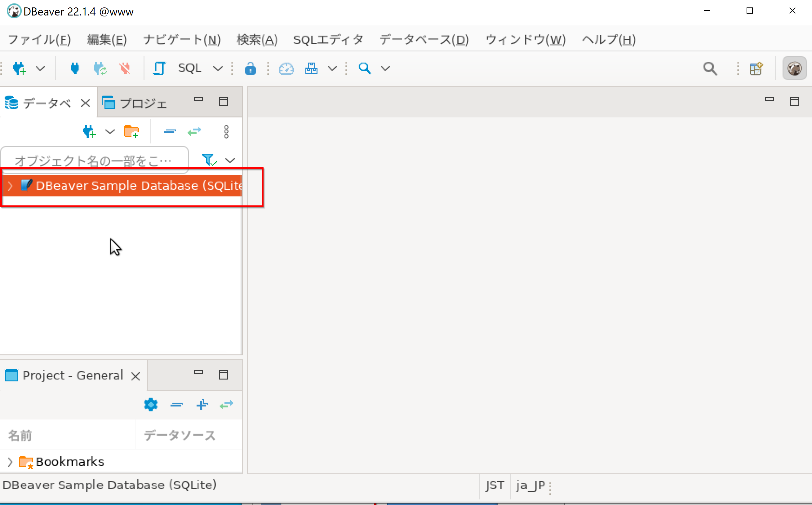Open the ナビゲート(N) menu
This screenshot has width=812, height=505.
point(182,40)
